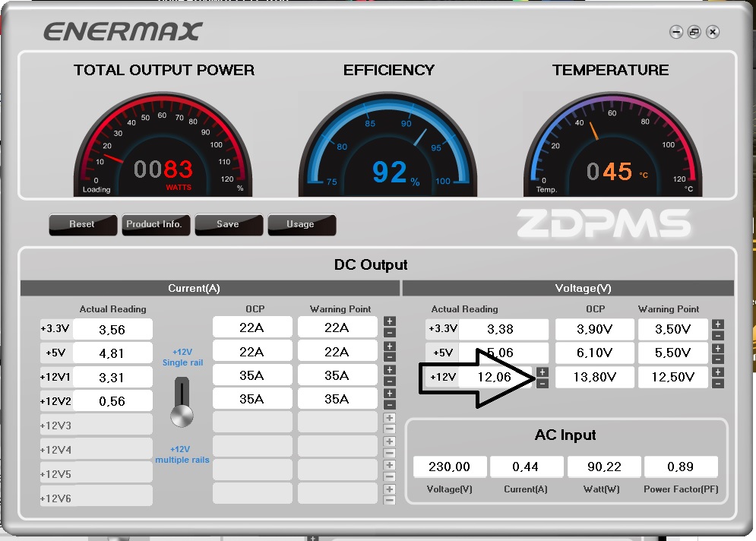Toggle the +12V single/multiple rail slider
This screenshot has height=541, width=756.
[x=182, y=403]
